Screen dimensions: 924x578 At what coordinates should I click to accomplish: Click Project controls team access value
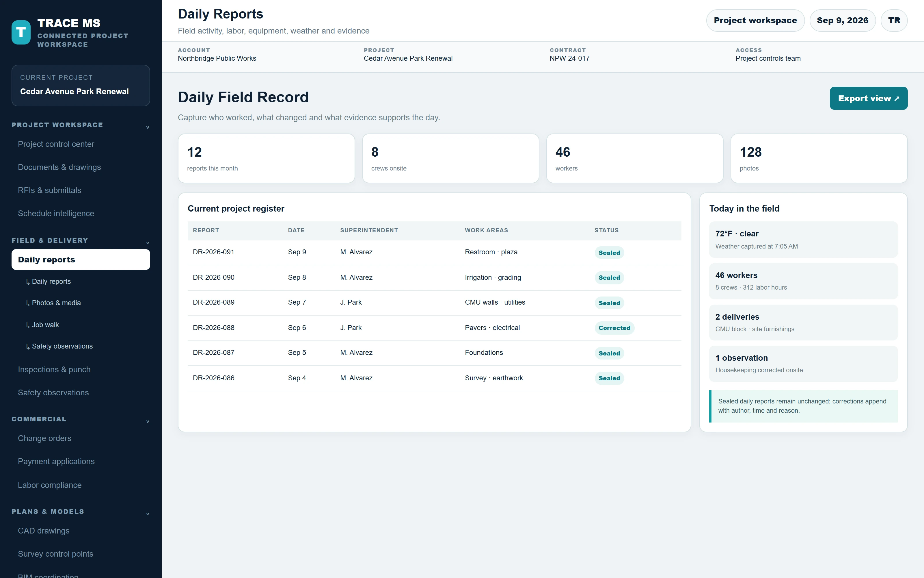pyautogui.click(x=768, y=58)
